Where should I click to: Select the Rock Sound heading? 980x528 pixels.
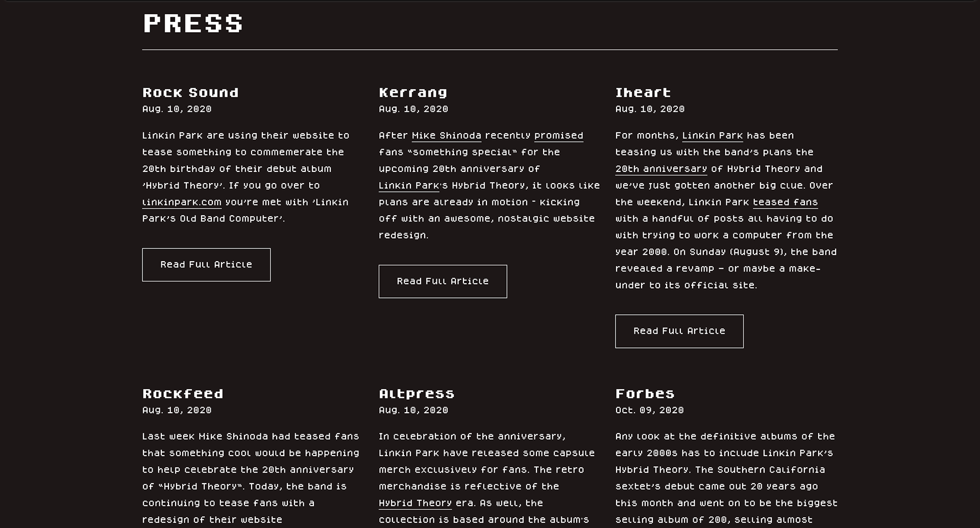(x=190, y=93)
